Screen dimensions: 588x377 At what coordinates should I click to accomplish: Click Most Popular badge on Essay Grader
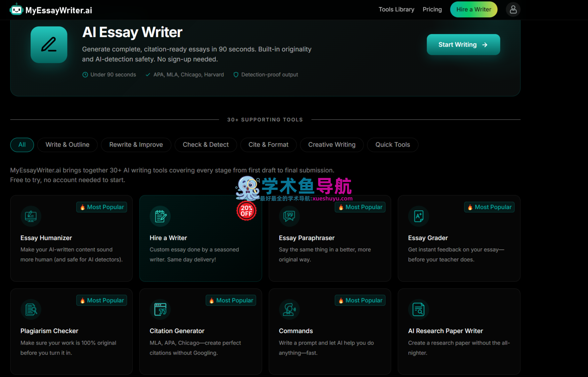click(489, 207)
